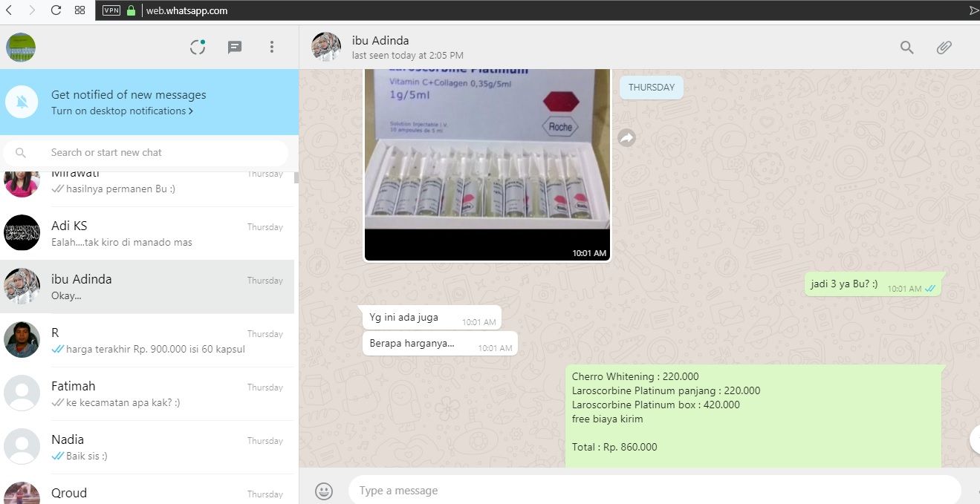Reload the page with refresh icon

pyautogui.click(x=56, y=10)
